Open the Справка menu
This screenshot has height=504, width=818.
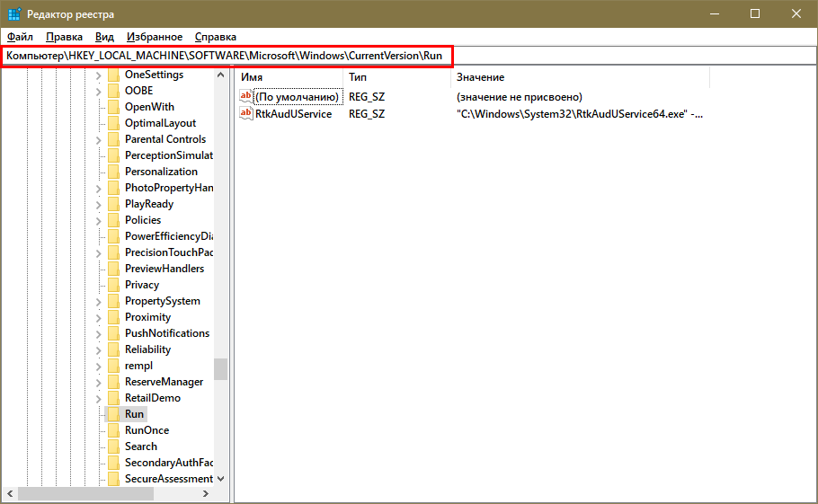[216, 37]
